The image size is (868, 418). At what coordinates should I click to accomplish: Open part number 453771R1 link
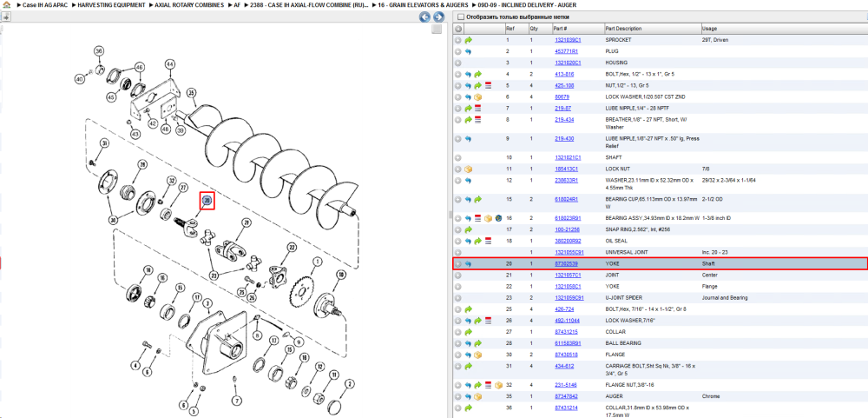coord(566,51)
